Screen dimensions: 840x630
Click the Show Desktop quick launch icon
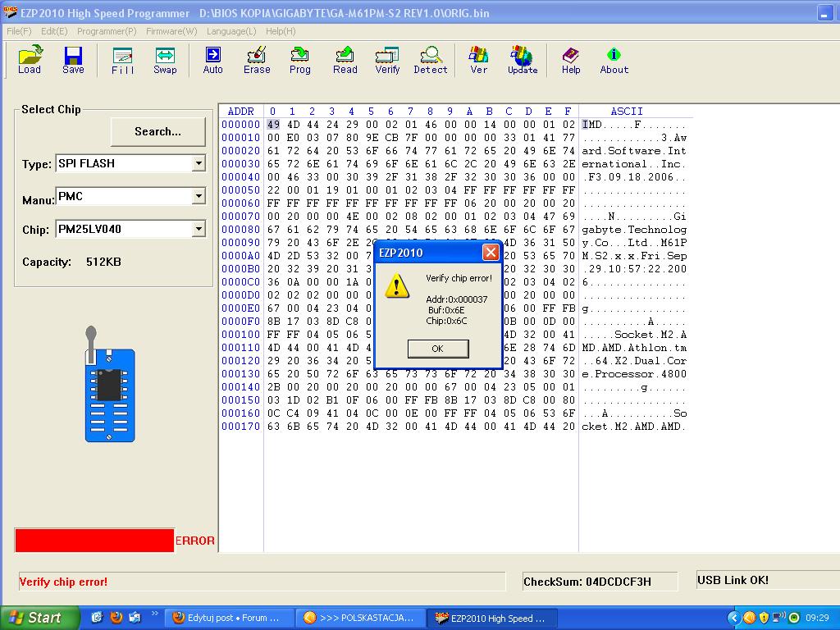97,618
